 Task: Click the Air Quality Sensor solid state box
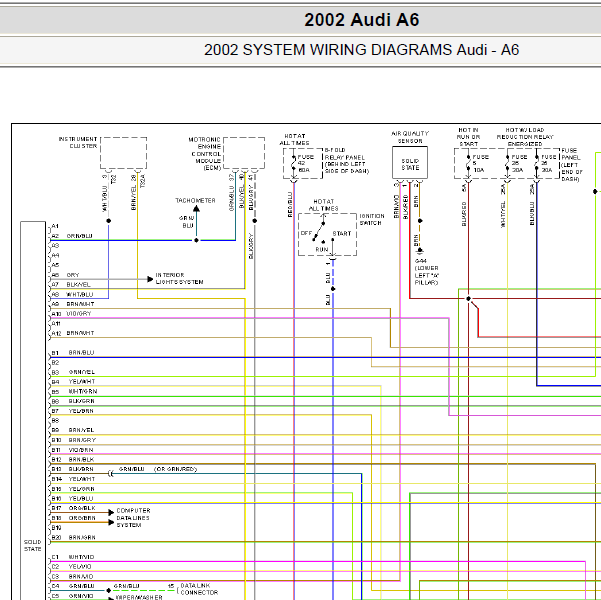(410, 163)
